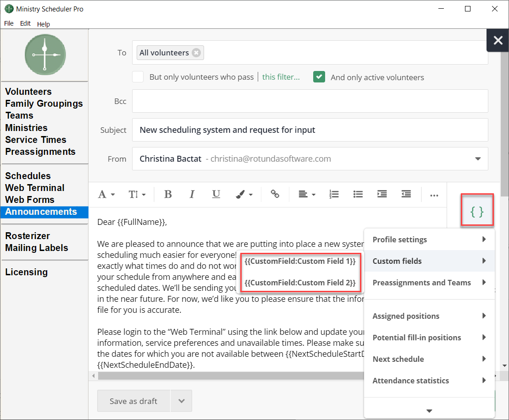This screenshot has height=420, width=509.
Task: Apply Italic formatting in toolbar
Action: coord(192,194)
